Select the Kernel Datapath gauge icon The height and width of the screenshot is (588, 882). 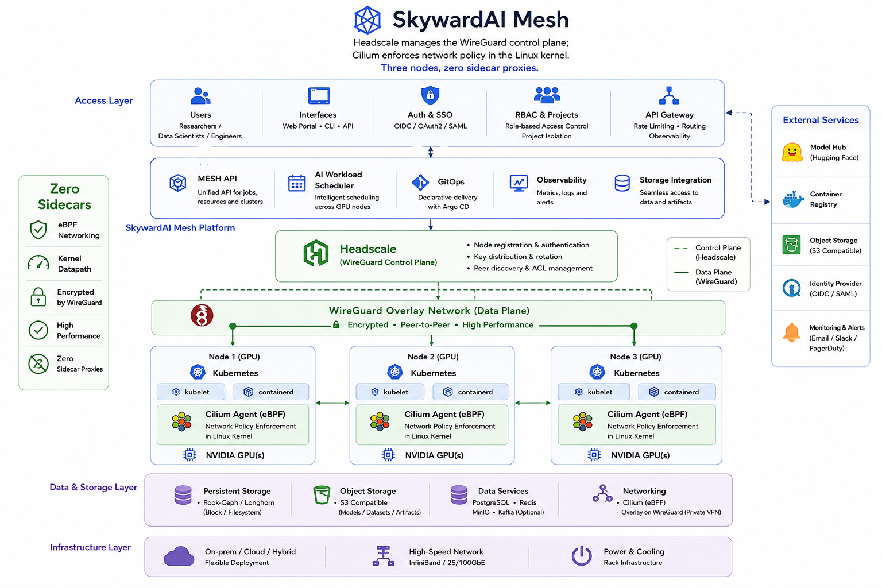tap(38, 263)
